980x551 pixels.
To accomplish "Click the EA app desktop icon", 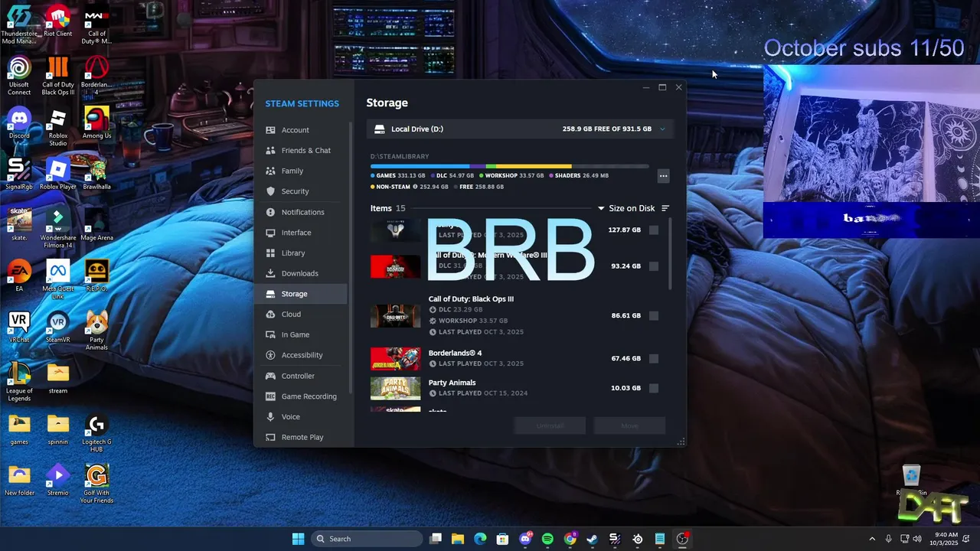I will pyautogui.click(x=19, y=276).
